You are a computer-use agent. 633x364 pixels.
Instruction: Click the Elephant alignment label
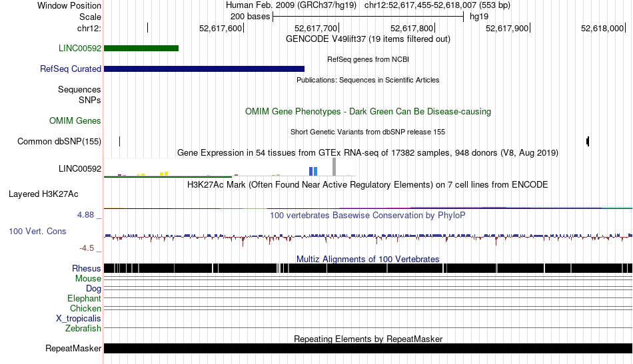[84, 299]
